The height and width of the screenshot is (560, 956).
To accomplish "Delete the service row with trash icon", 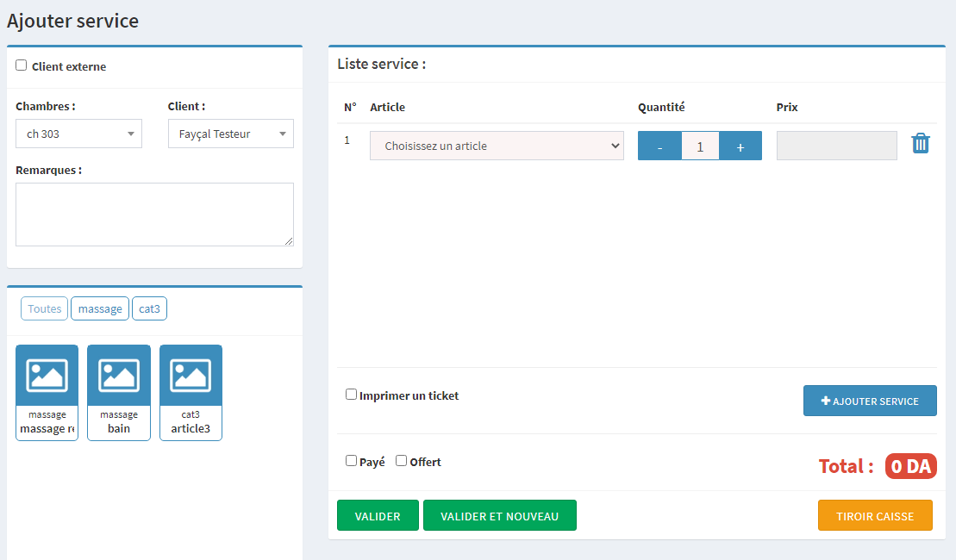I will (921, 144).
